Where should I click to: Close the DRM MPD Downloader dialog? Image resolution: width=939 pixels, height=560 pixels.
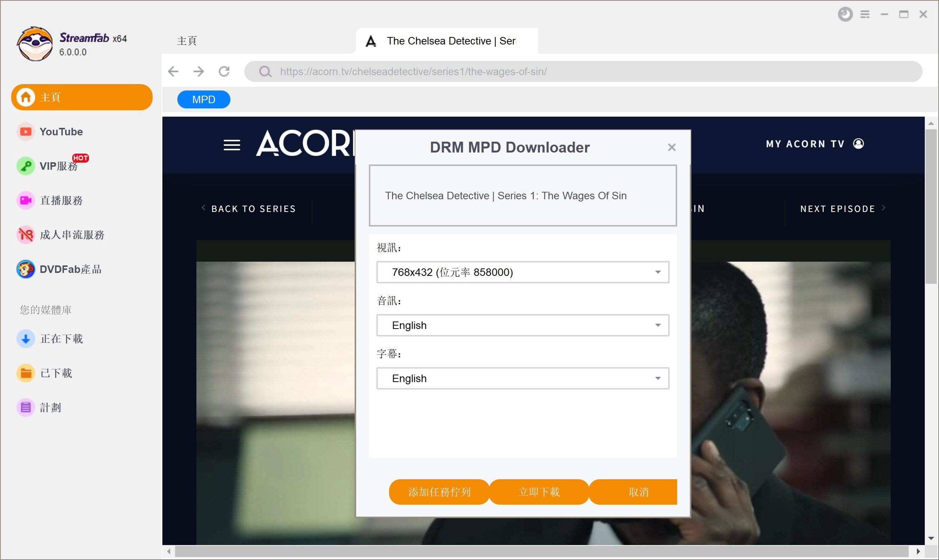[x=672, y=147]
